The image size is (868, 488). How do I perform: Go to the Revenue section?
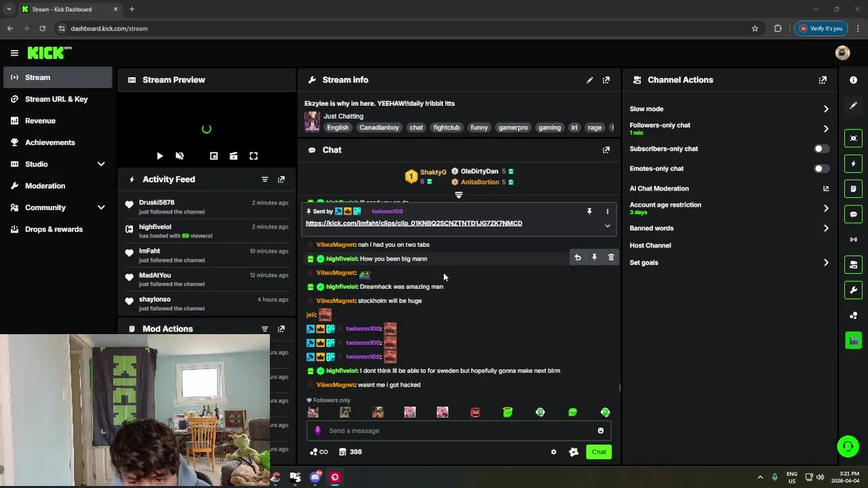click(x=58, y=121)
